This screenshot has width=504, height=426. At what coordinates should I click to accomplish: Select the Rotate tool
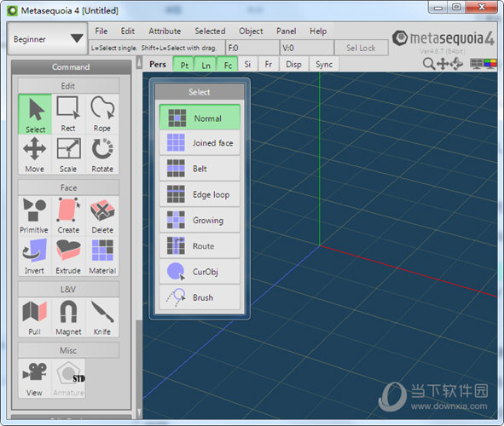tap(102, 155)
